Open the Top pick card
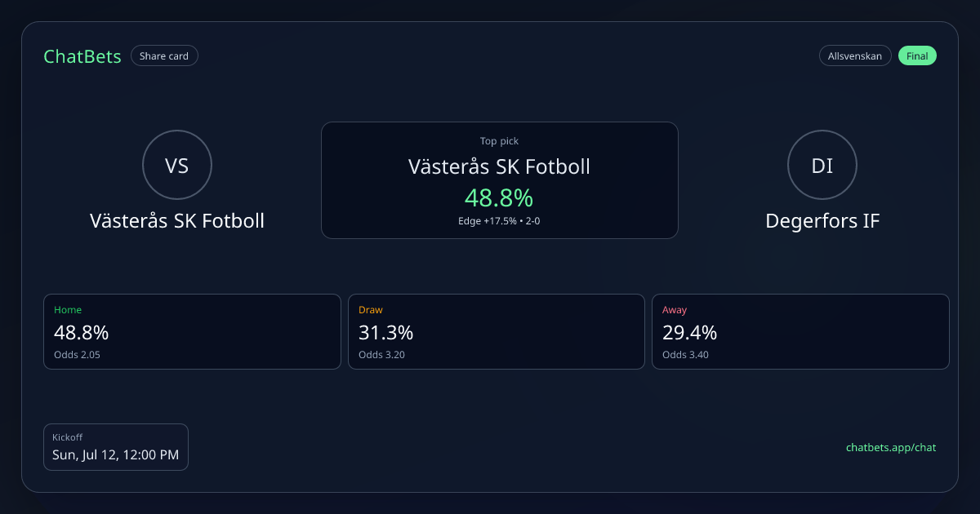The width and height of the screenshot is (980, 514). 500,180
